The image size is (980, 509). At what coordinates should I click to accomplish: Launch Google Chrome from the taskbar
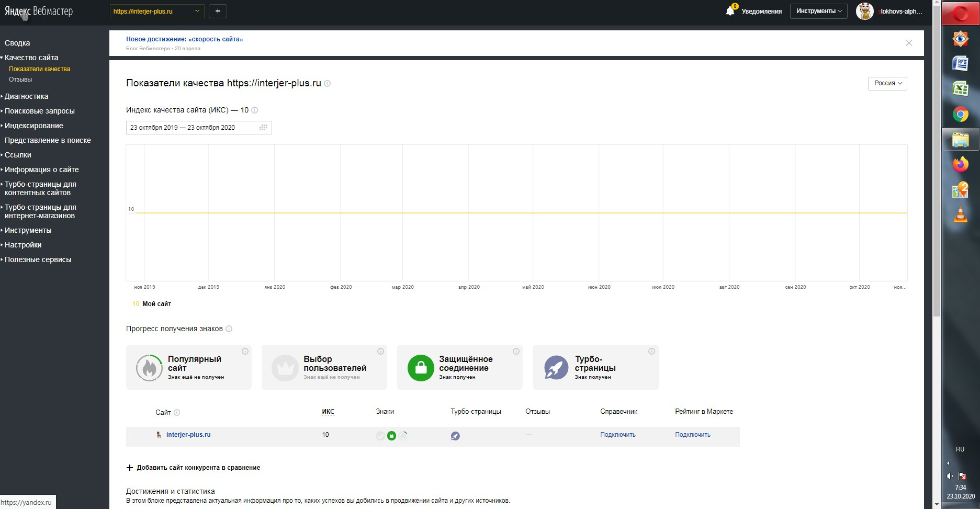960,114
